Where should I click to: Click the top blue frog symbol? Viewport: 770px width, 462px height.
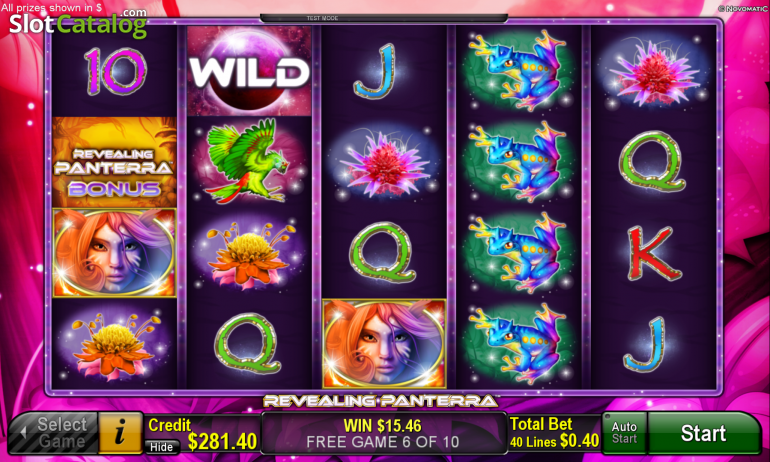point(519,70)
